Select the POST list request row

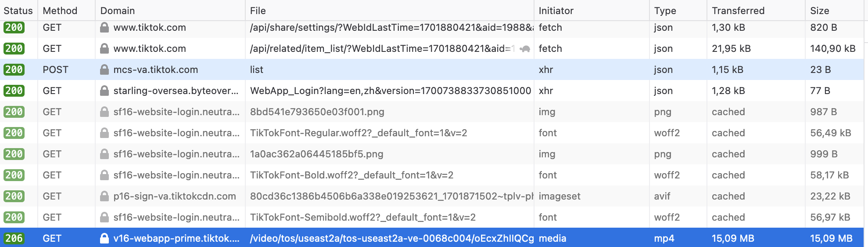coord(432,69)
